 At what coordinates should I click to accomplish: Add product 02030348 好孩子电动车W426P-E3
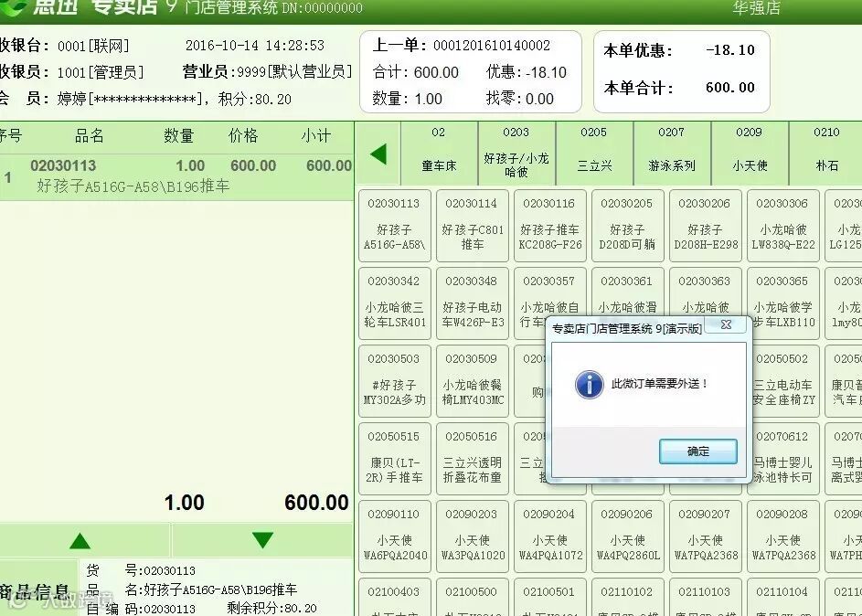click(x=473, y=303)
